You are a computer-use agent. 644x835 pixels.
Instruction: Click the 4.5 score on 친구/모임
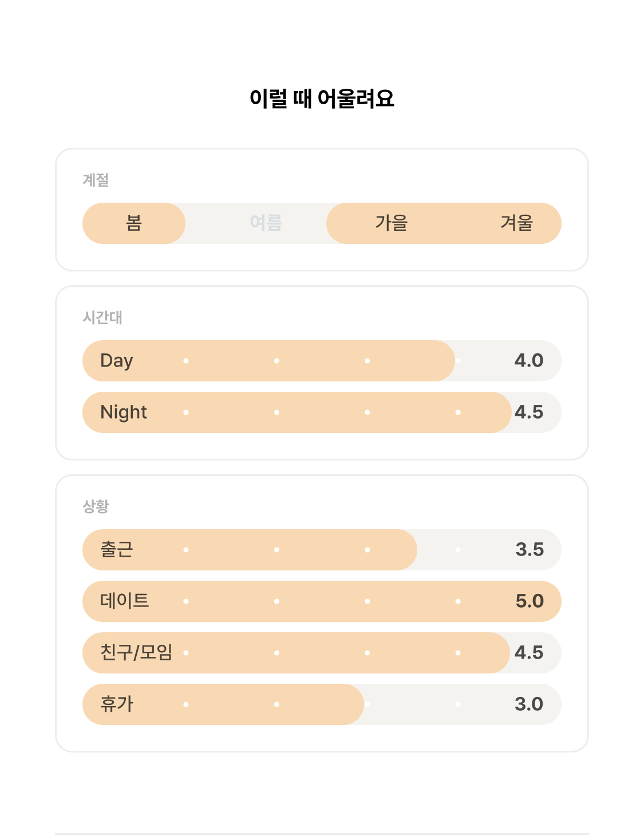pos(529,653)
